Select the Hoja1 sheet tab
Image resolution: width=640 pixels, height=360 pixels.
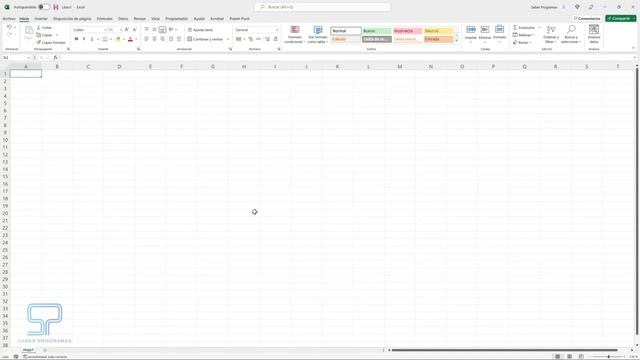click(x=28, y=350)
